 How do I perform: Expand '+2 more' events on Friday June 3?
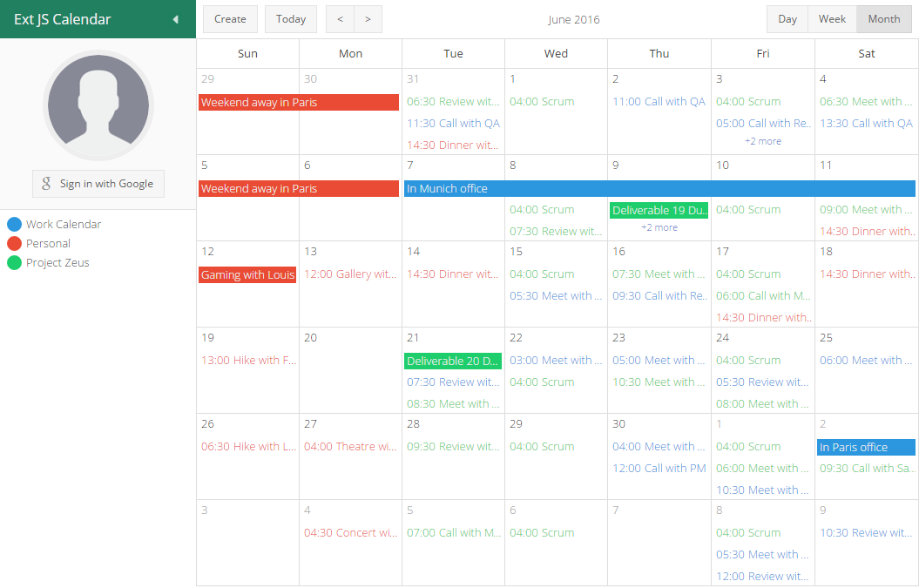pyautogui.click(x=762, y=141)
